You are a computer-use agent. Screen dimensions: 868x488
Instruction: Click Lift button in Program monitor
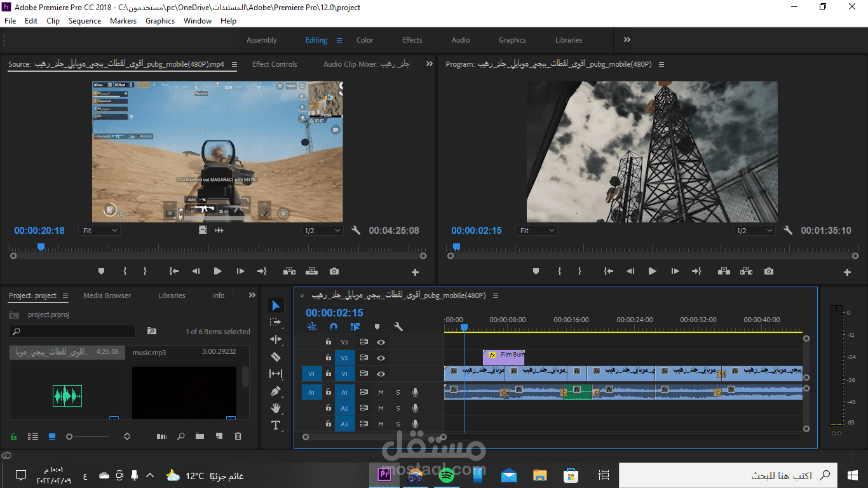pos(724,271)
